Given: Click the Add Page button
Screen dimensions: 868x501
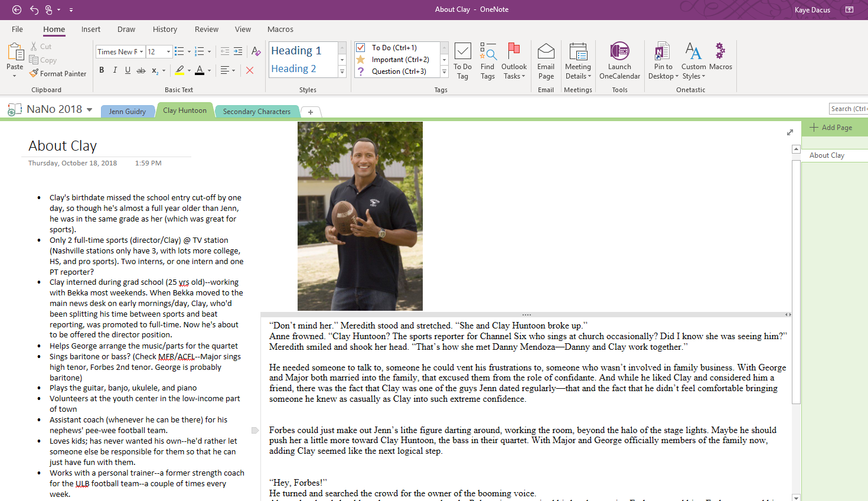Looking at the screenshot, I should (x=831, y=128).
